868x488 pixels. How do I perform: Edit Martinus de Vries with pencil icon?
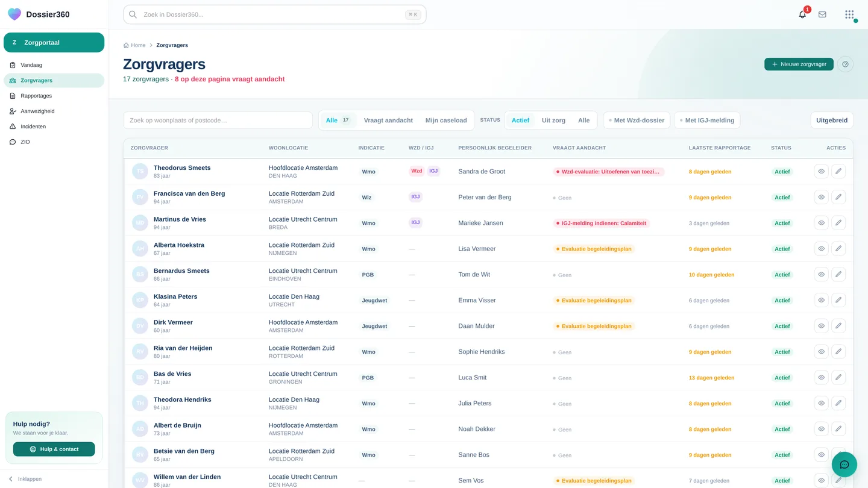(838, 223)
